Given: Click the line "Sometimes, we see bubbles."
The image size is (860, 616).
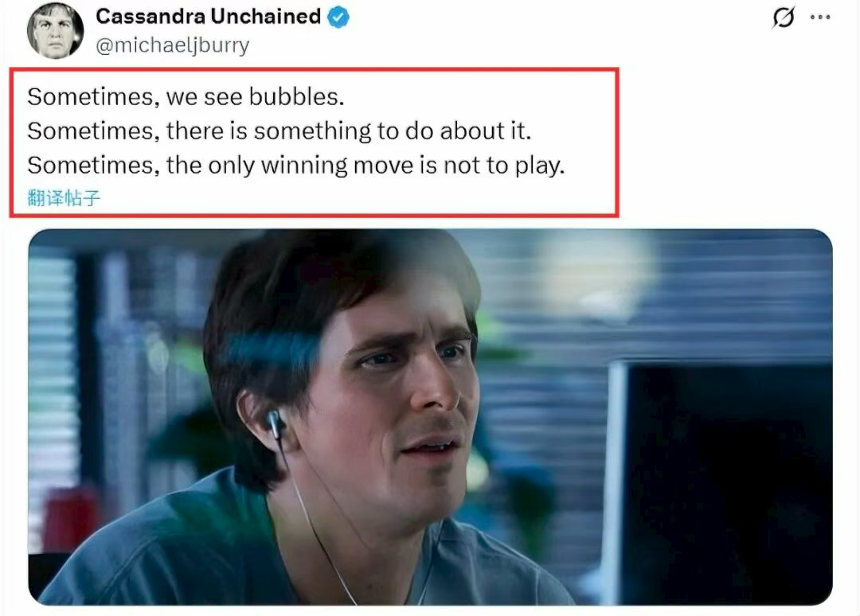Looking at the screenshot, I should [x=186, y=96].
